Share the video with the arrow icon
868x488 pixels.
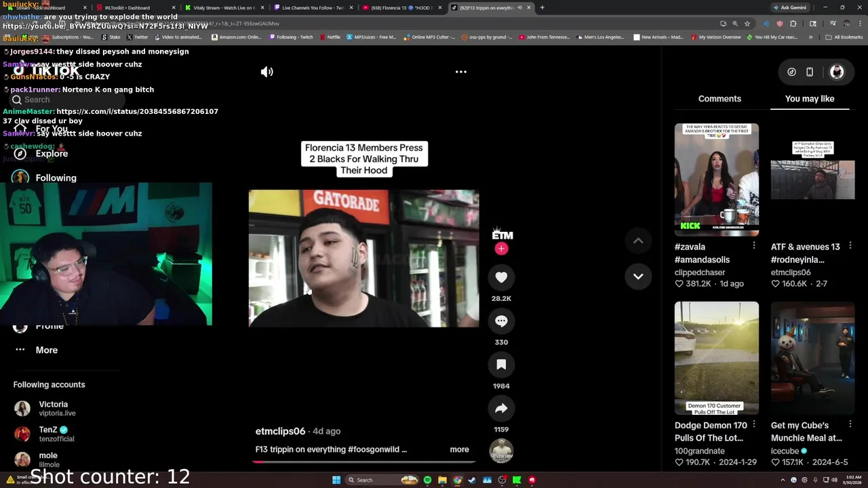point(501,408)
